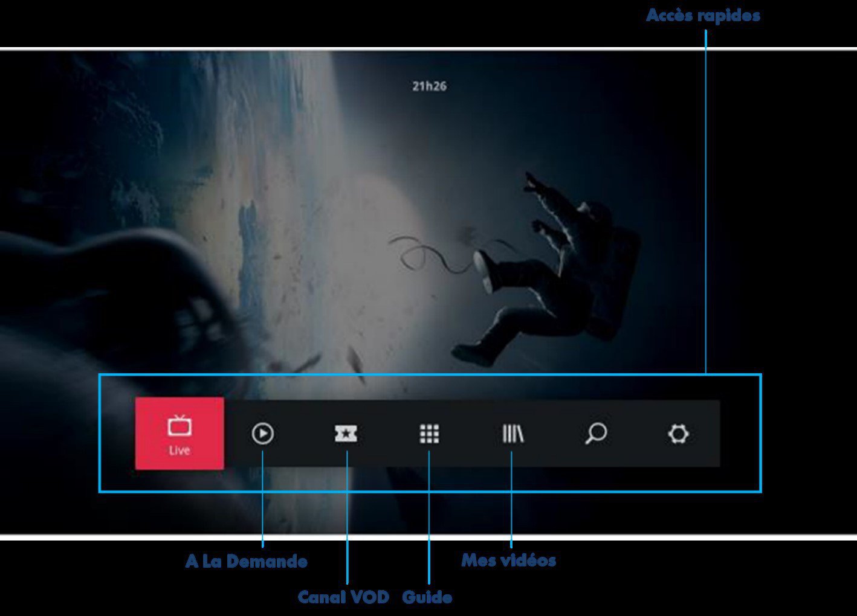Open A La Demande play icon
857x616 pixels.
(262, 434)
